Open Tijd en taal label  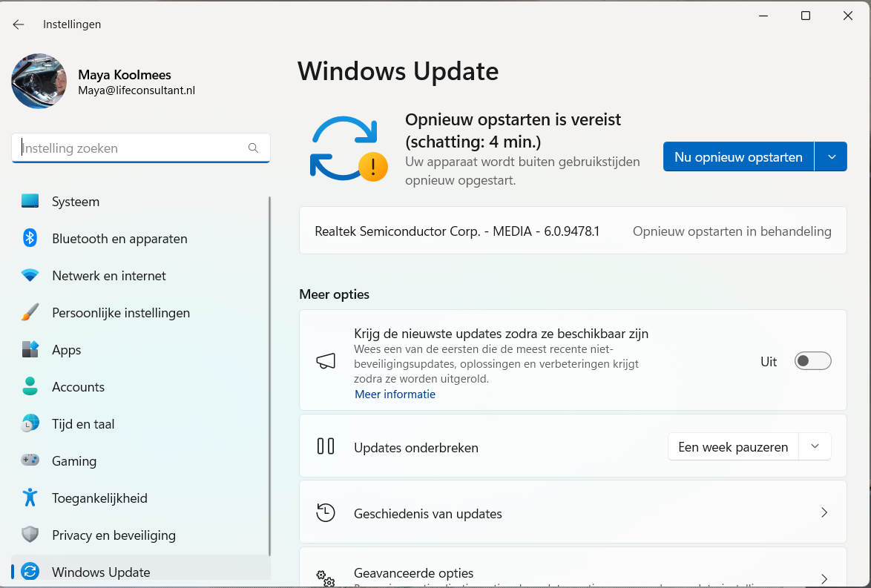tap(83, 424)
